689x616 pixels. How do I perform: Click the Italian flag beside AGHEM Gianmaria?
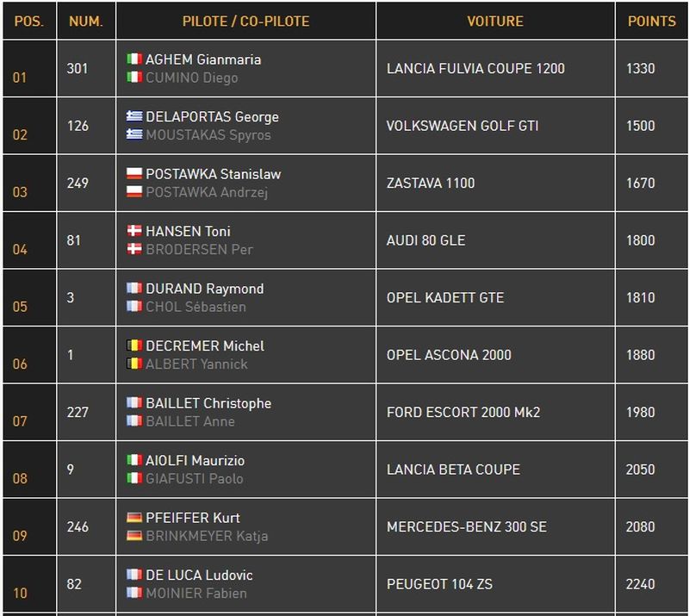[x=133, y=59]
